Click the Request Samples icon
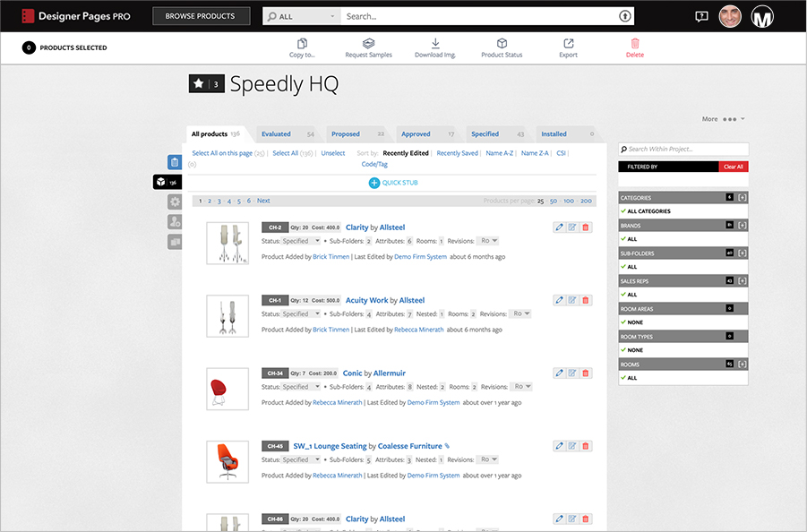This screenshot has height=532, width=807. pyautogui.click(x=368, y=44)
